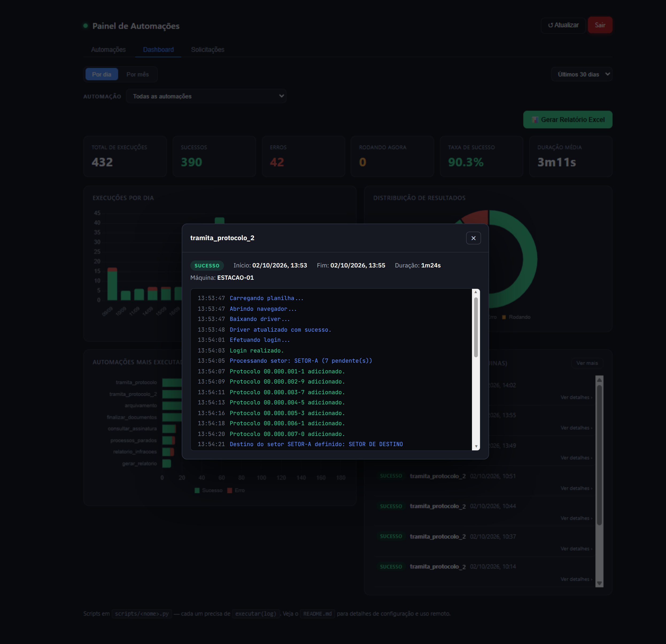Click the executions list scrollbar up arrow
Screen dimensions: 666x644
tap(599, 380)
